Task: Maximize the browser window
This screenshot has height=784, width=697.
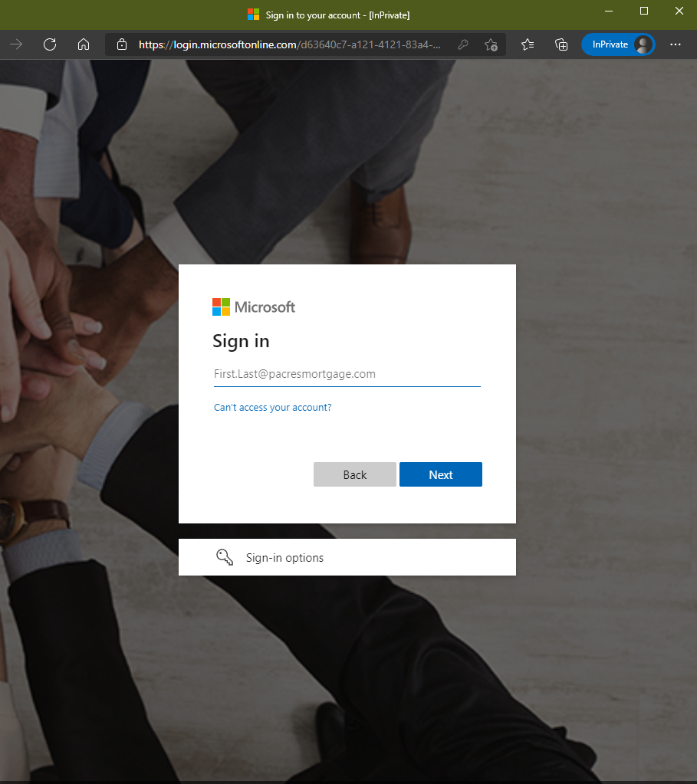Action: click(644, 11)
